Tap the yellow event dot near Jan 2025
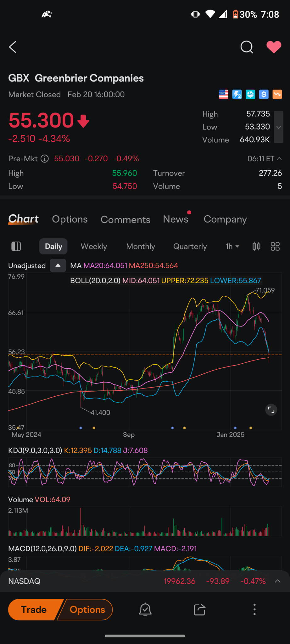This screenshot has width=290, height=644. point(251,428)
